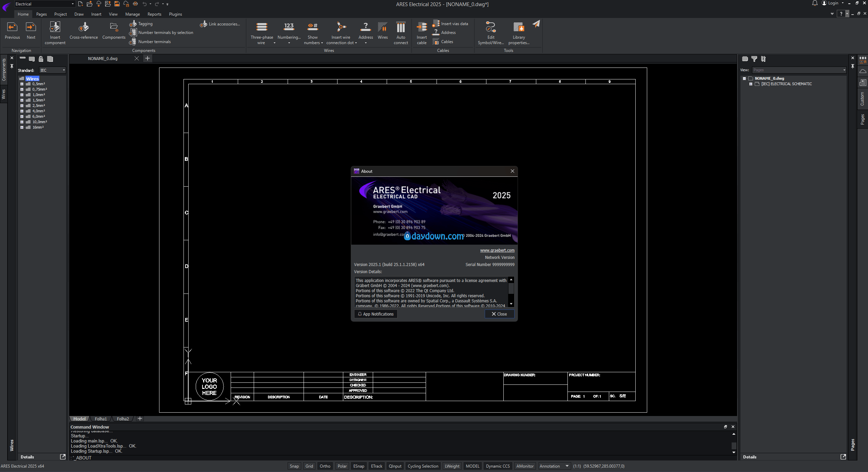The image size is (868, 472).
Task: Open the Draw ribbon tab
Action: 79,14
